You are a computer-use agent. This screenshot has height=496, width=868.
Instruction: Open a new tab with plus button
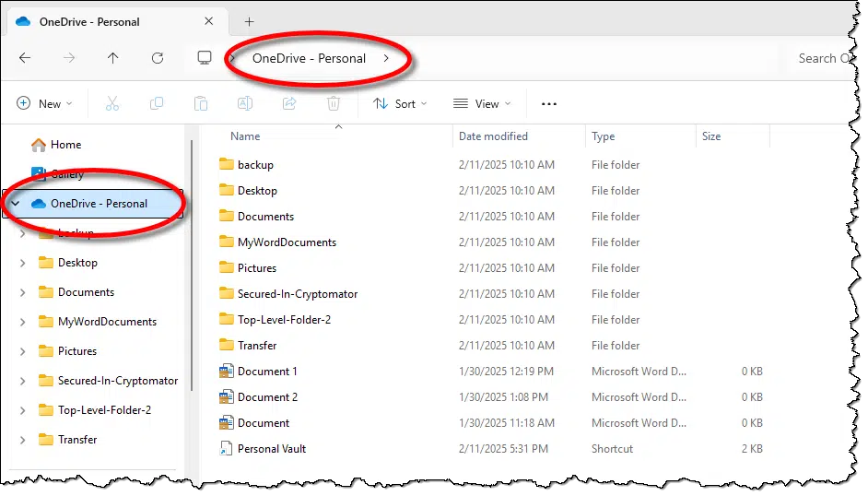(x=249, y=22)
